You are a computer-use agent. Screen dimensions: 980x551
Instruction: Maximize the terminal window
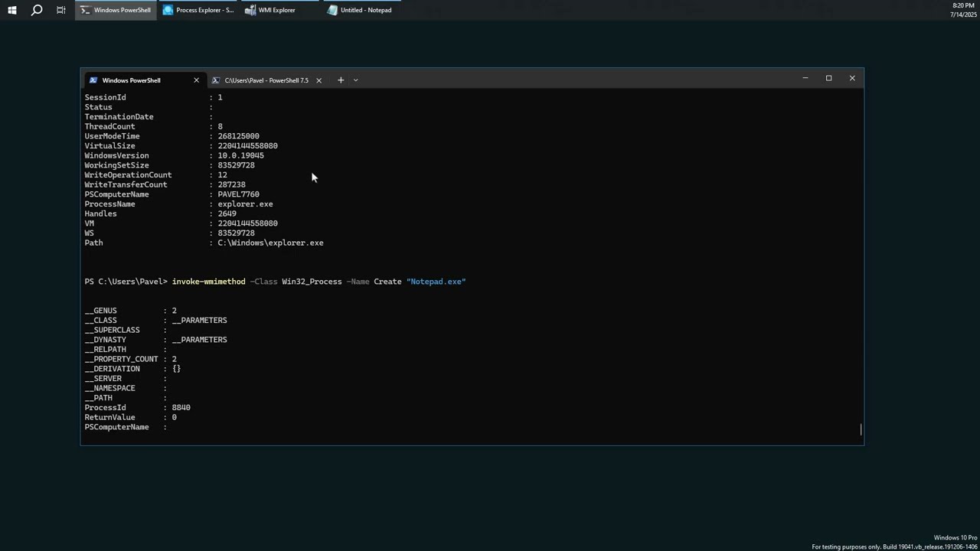point(828,78)
